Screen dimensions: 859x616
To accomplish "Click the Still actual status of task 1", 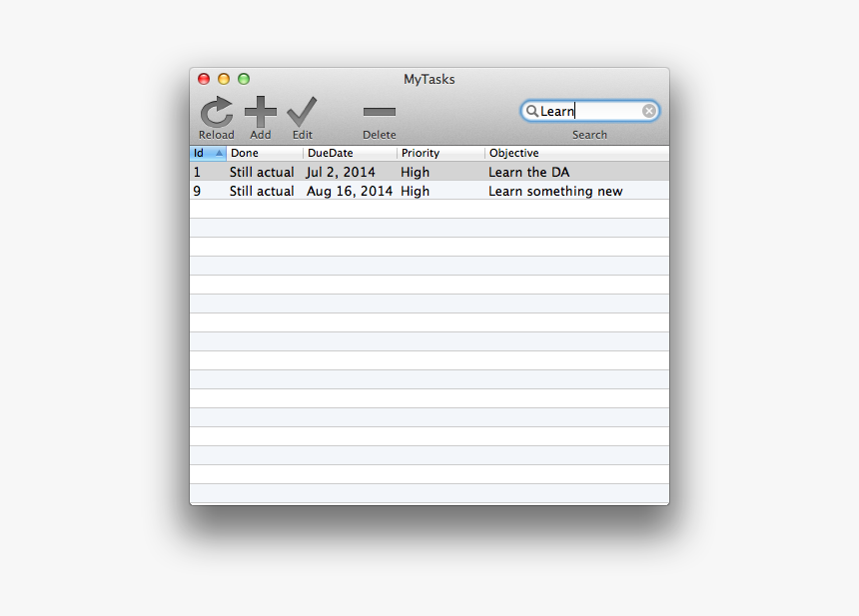I will tap(262, 172).
